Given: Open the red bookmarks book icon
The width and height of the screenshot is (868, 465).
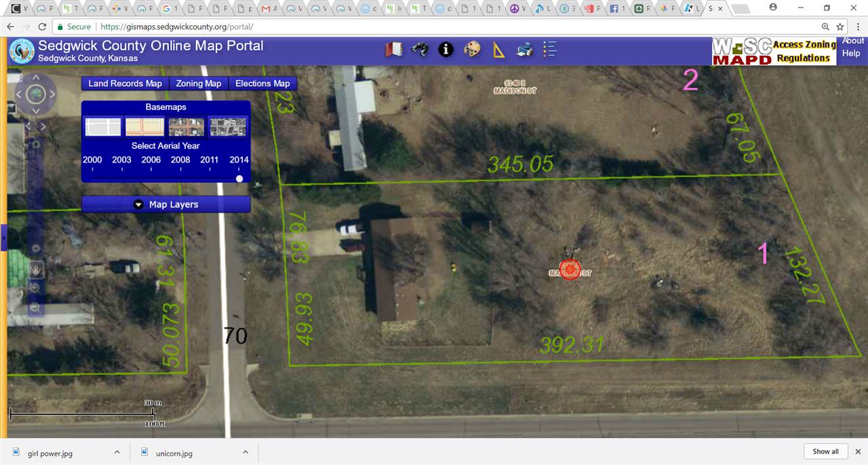Looking at the screenshot, I should (394, 49).
